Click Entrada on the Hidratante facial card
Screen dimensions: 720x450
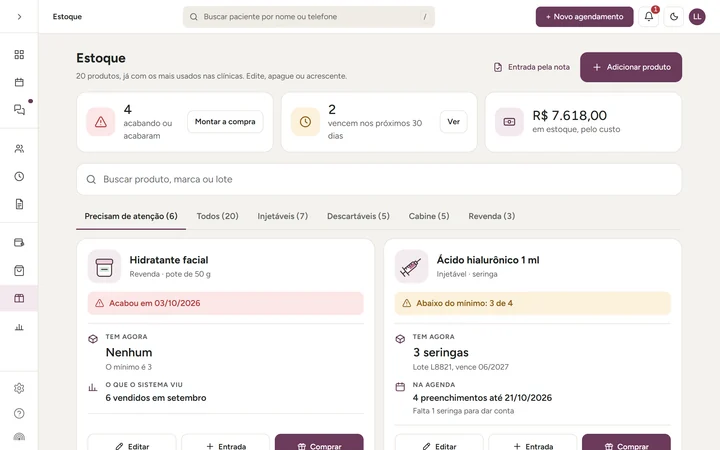(225, 443)
